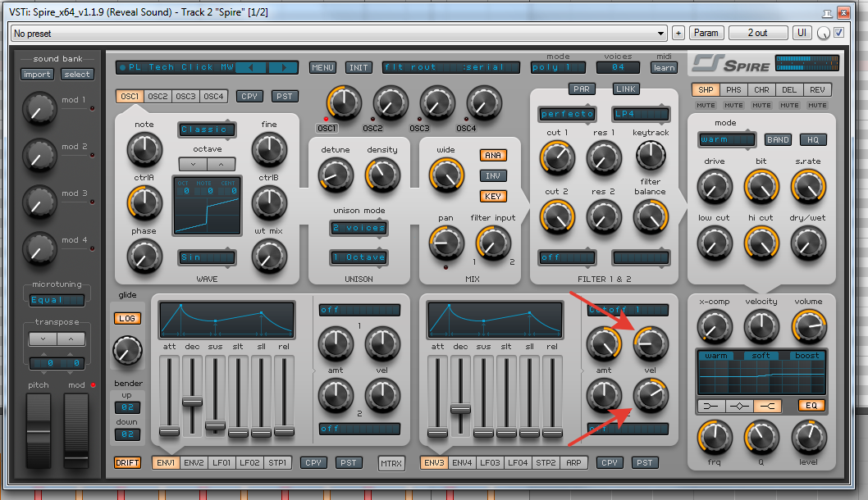The image size is (868, 500).
Task: Switch to the OSC2 tab
Action: 158,96
